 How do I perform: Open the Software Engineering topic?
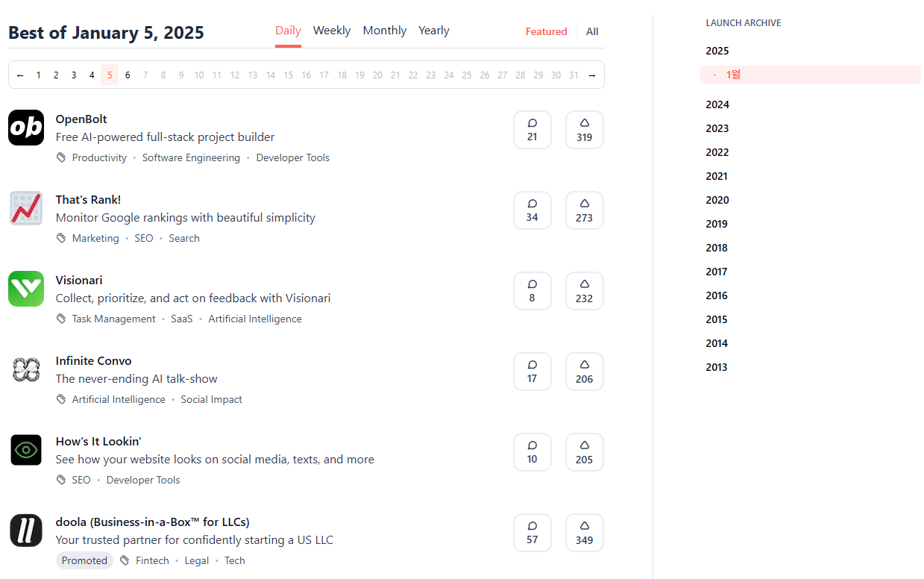(x=191, y=157)
